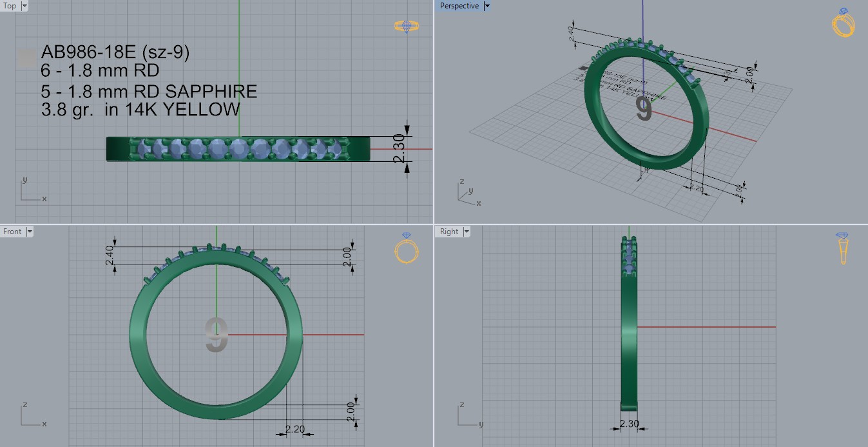Viewport: 868px width, 447px height.
Task: Click the world axes icon in Top viewport
Action: pos(30,190)
